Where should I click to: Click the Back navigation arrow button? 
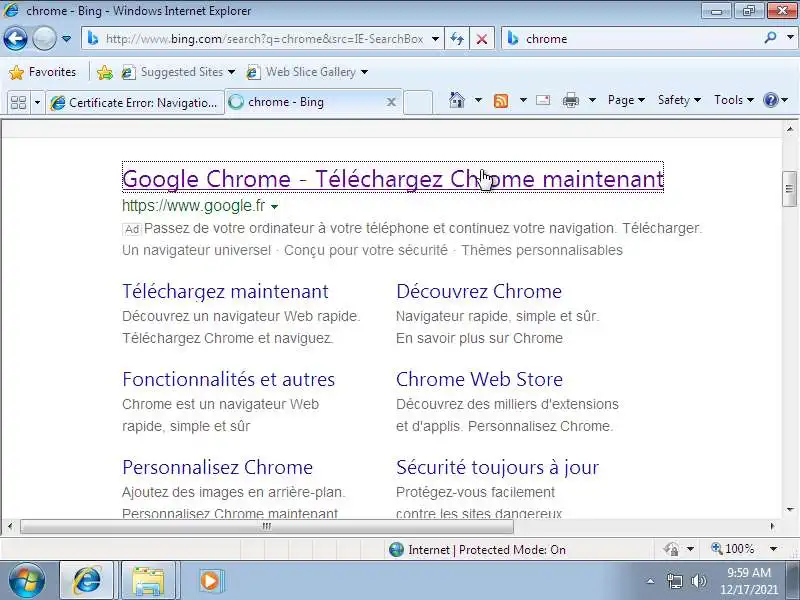15,38
